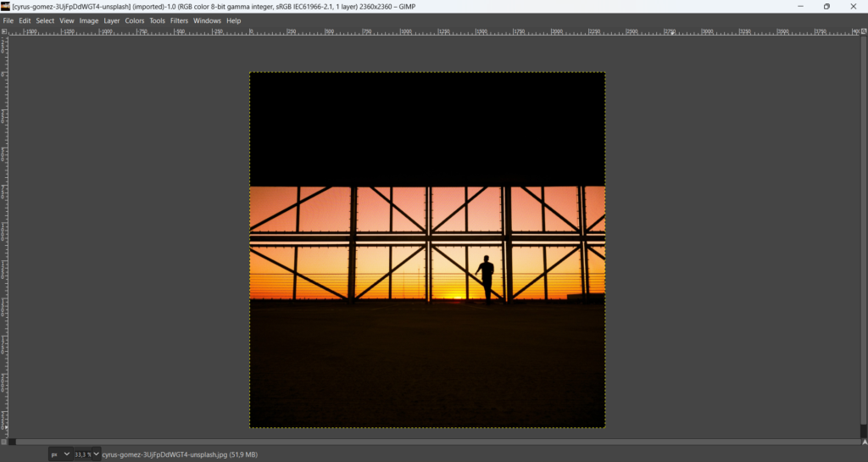Image resolution: width=868 pixels, height=462 pixels.
Task: Open the View menu
Action: click(x=67, y=20)
